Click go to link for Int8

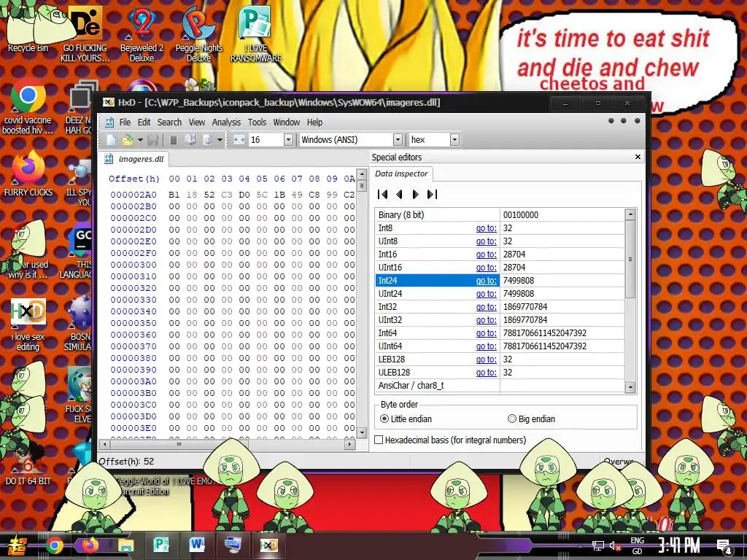[x=486, y=228]
